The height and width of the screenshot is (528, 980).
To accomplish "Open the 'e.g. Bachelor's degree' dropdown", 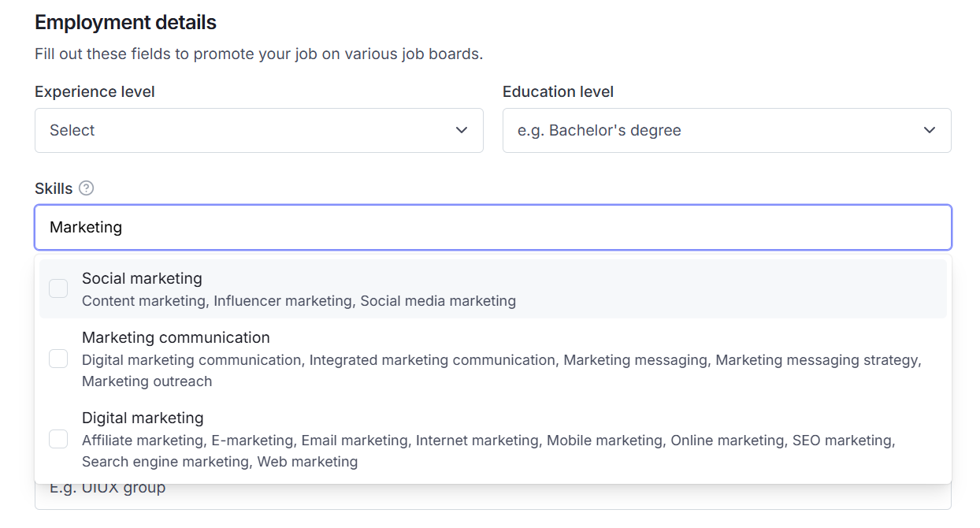I will click(726, 130).
